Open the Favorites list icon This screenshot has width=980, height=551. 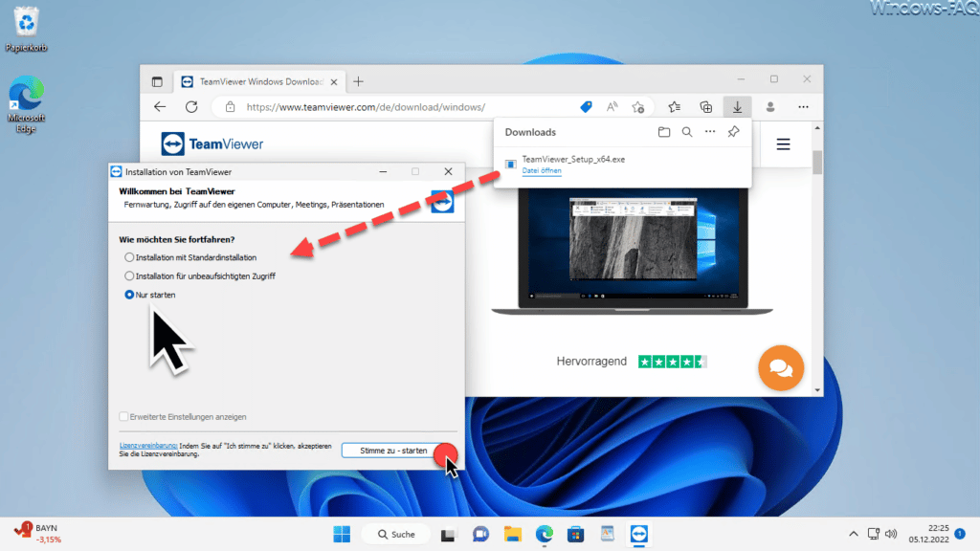point(675,107)
